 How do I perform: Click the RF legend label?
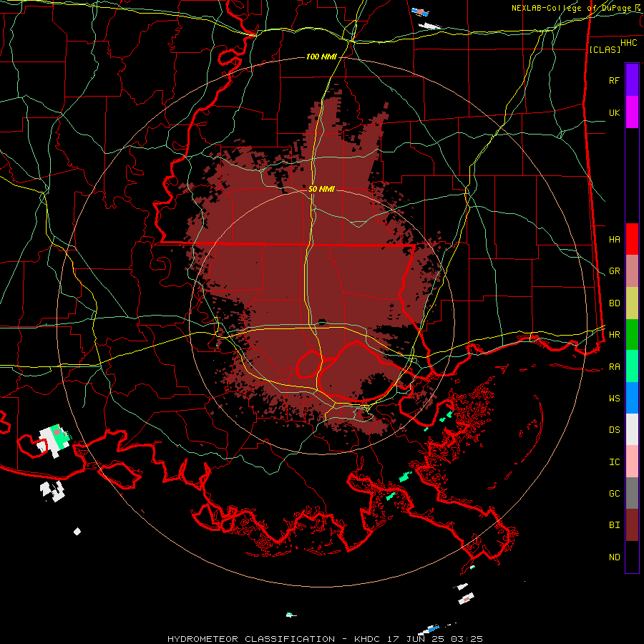(x=614, y=80)
